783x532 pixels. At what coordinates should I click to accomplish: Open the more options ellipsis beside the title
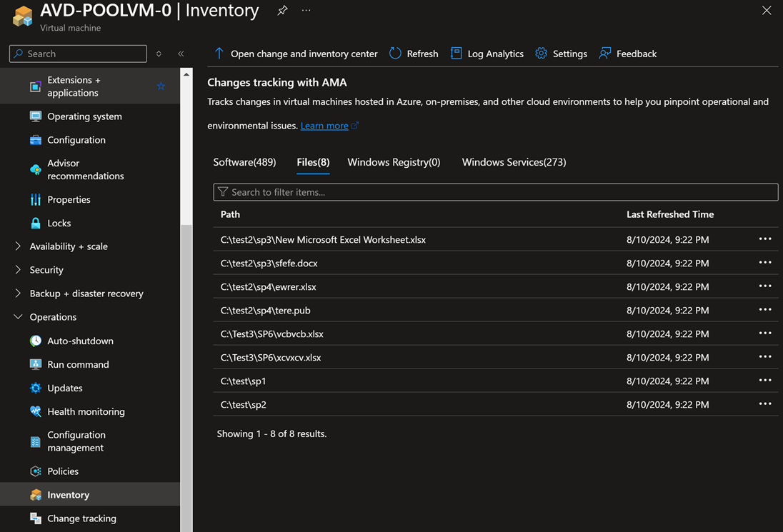click(306, 10)
